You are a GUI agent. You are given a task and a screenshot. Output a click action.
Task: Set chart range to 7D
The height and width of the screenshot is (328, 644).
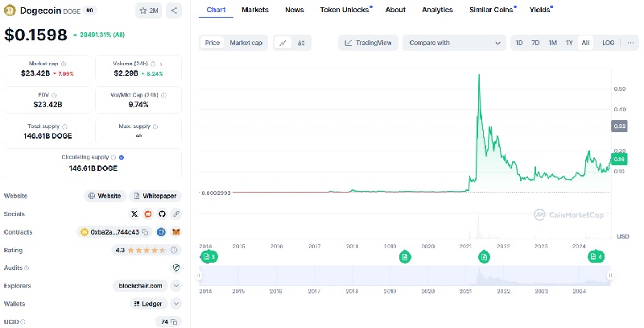click(535, 43)
